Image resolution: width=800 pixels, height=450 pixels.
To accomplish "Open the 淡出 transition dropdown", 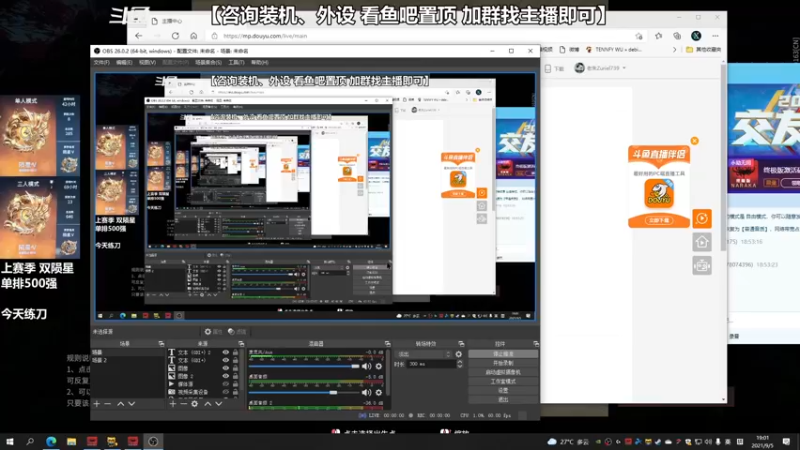I will pos(423,354).
